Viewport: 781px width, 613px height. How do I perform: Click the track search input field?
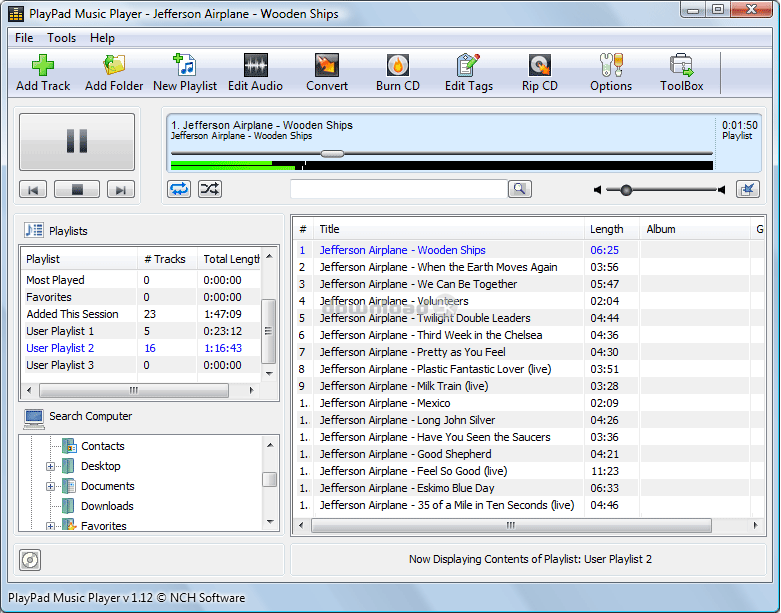pyautogui.click(x=398, y=189)
